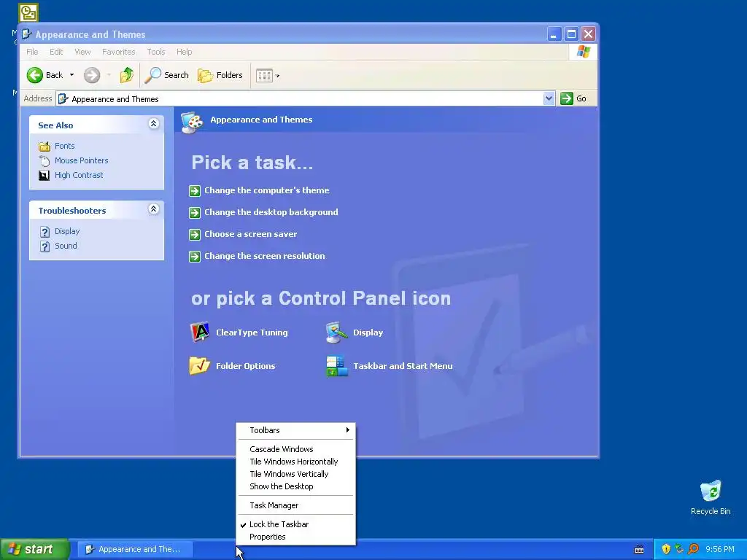Collapse the See Also panel

click(153, 124)
